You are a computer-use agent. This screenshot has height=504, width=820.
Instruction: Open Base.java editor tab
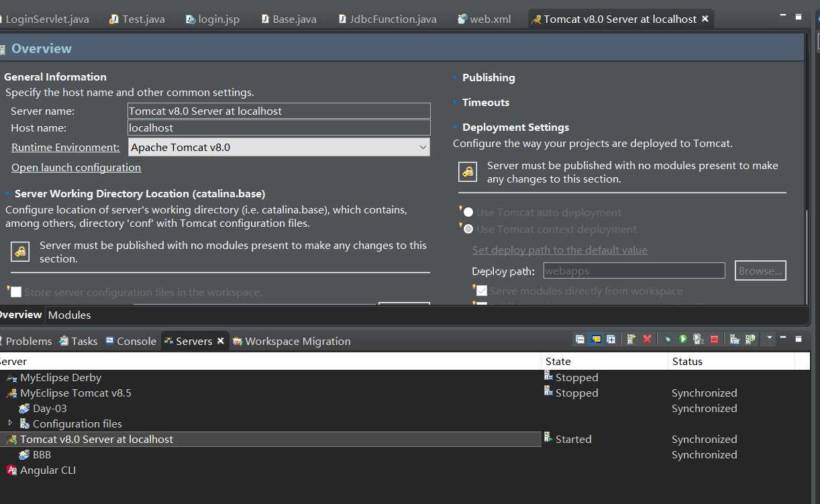point(289,19)
